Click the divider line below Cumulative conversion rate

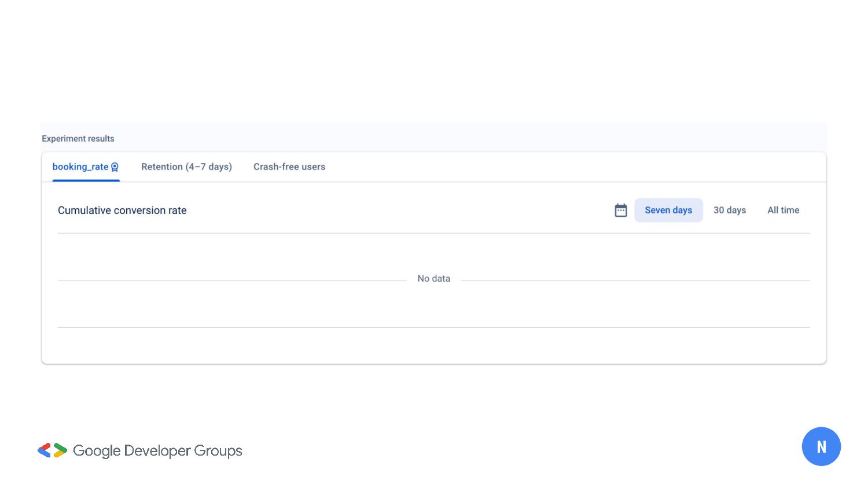434,233
